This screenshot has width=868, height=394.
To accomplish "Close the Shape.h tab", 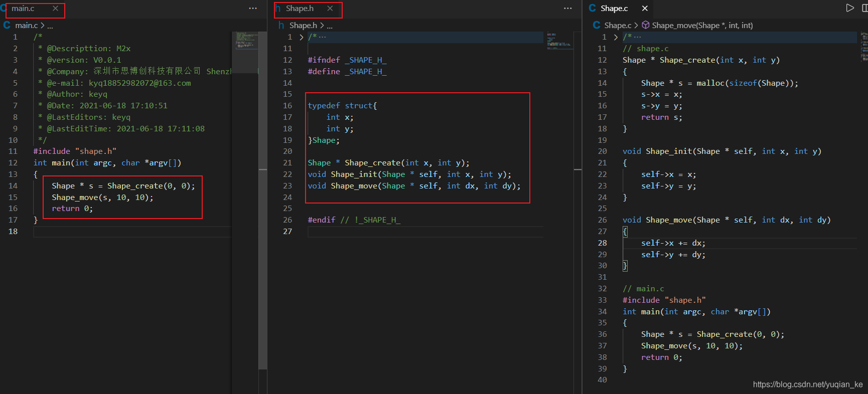I will pyautogui.click(x=330, y=9).
